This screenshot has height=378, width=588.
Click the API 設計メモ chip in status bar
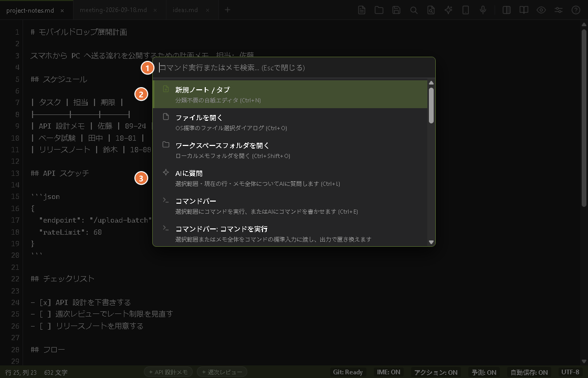click(169, 372)
